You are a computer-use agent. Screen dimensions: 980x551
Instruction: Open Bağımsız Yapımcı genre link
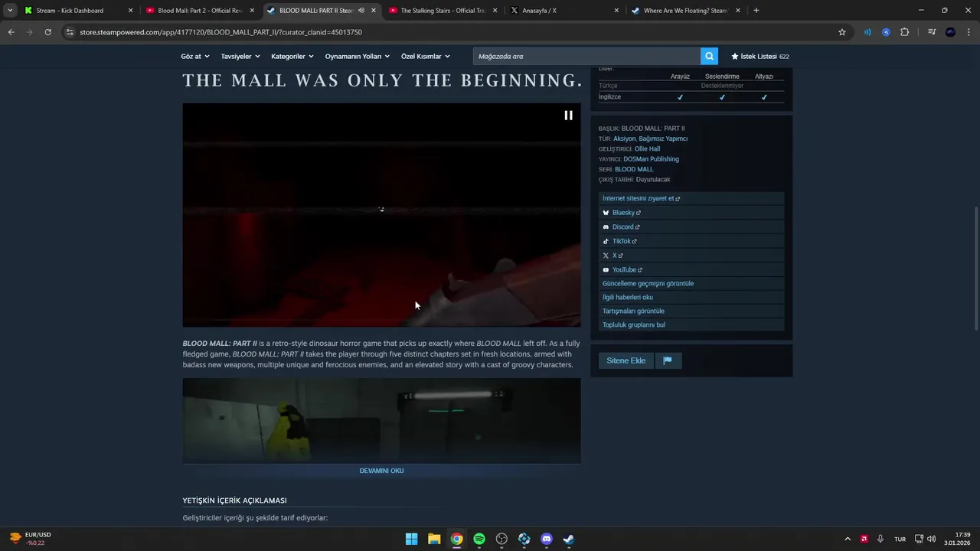[x=663, y=139]
